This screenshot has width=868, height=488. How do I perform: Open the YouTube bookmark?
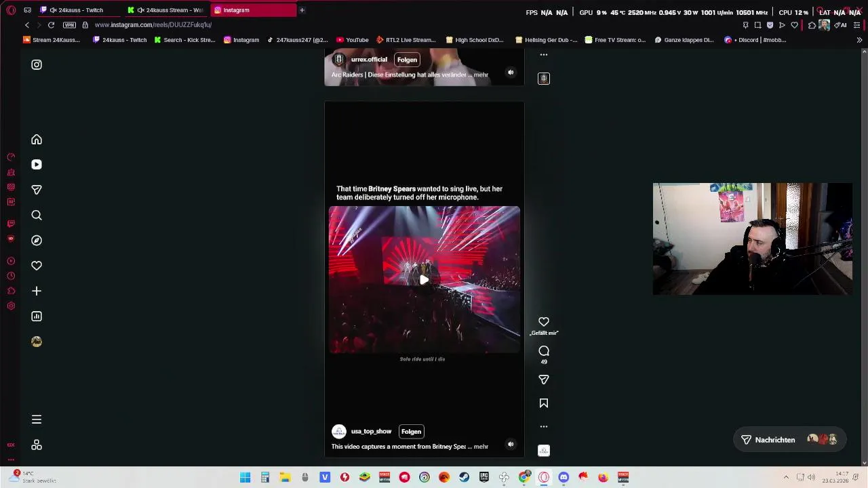click(353, 40)
